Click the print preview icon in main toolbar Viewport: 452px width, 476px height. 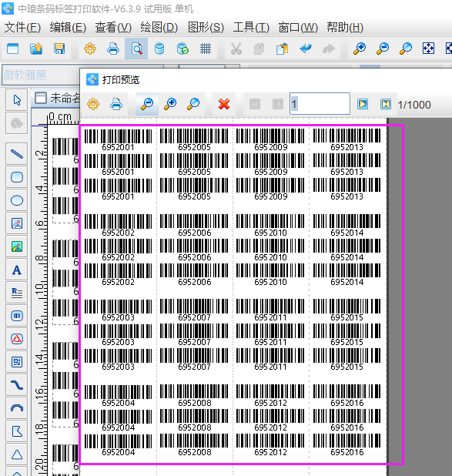(136, 49)
